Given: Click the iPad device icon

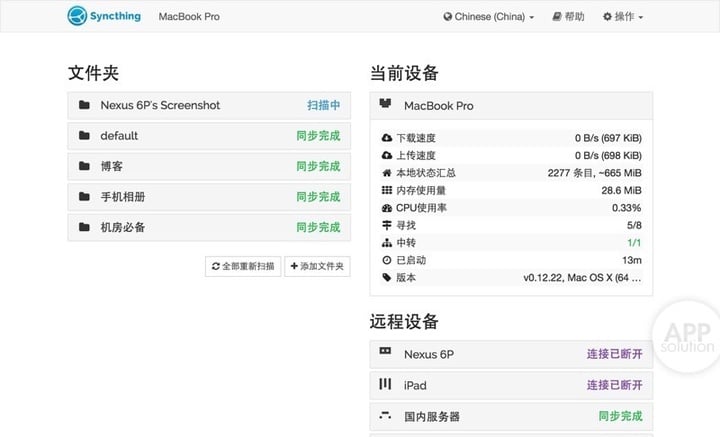Looking at the screenshot, I should [385, 383].
